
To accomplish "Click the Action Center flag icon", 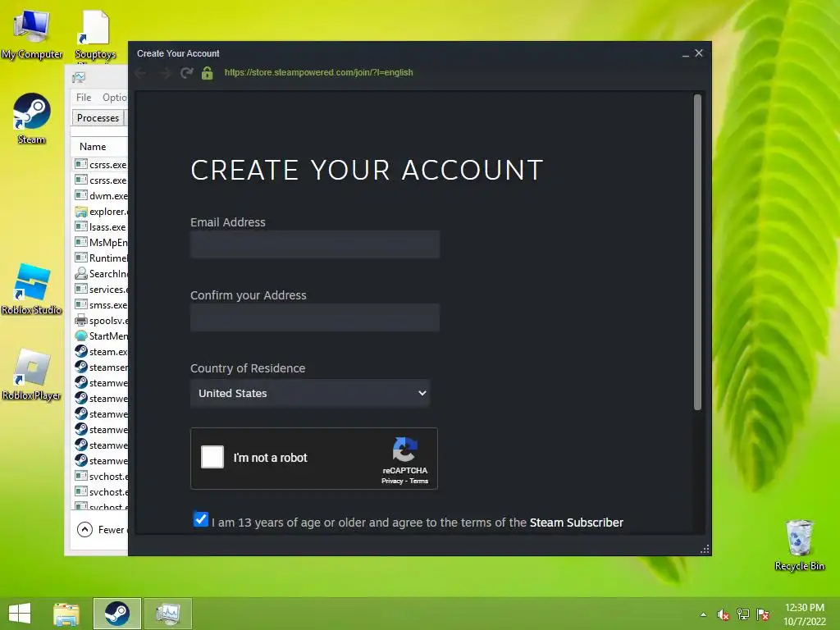I will pos(763,614).
